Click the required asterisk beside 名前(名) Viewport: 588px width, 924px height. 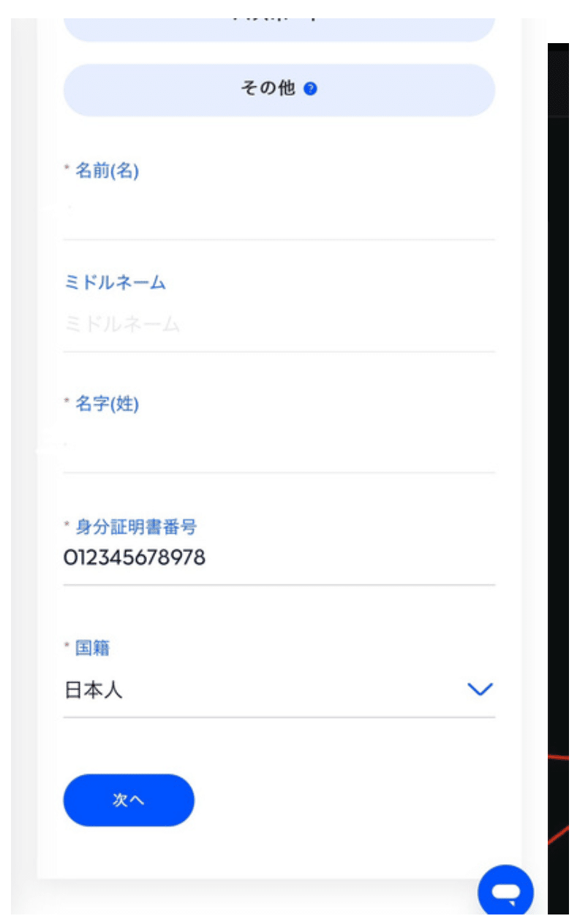[x=67, y=168]
